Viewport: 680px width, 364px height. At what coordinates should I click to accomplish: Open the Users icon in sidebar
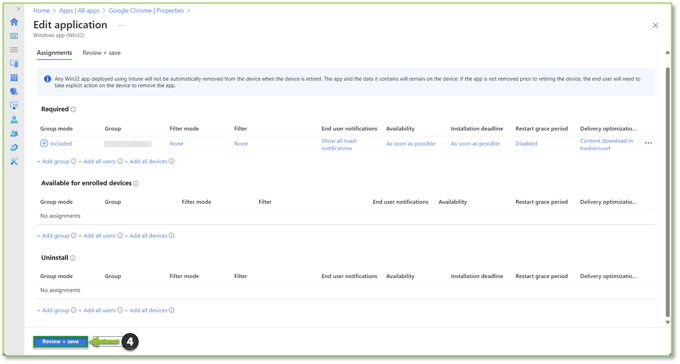[14, 119]
